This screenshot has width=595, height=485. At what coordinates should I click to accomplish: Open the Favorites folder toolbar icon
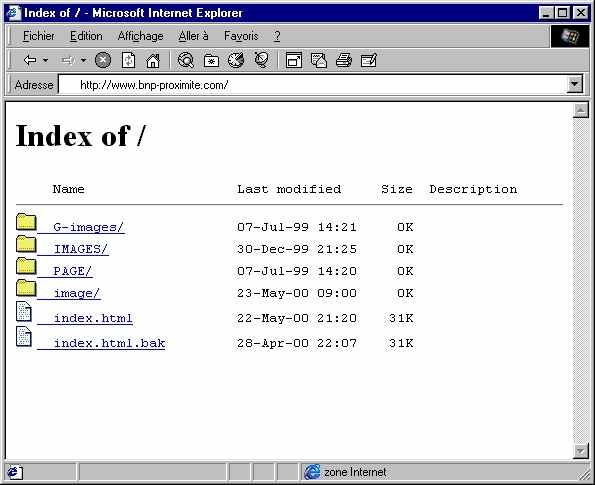[211, 60]
